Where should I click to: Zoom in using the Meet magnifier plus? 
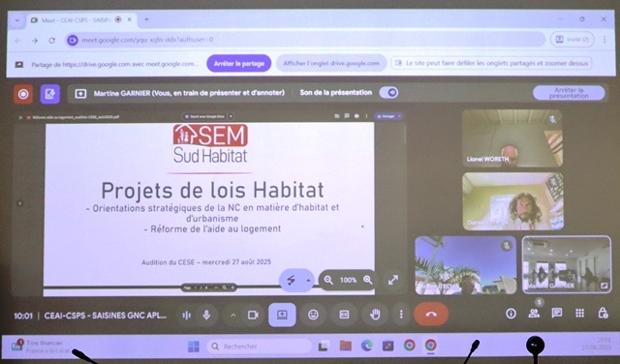[368, 280]
